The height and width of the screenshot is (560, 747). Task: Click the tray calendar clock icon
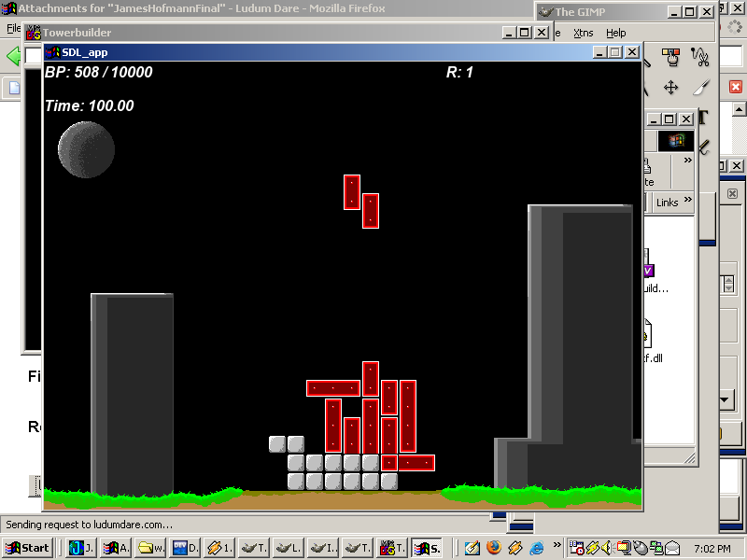pyautogui.click(x=576, y=548)
